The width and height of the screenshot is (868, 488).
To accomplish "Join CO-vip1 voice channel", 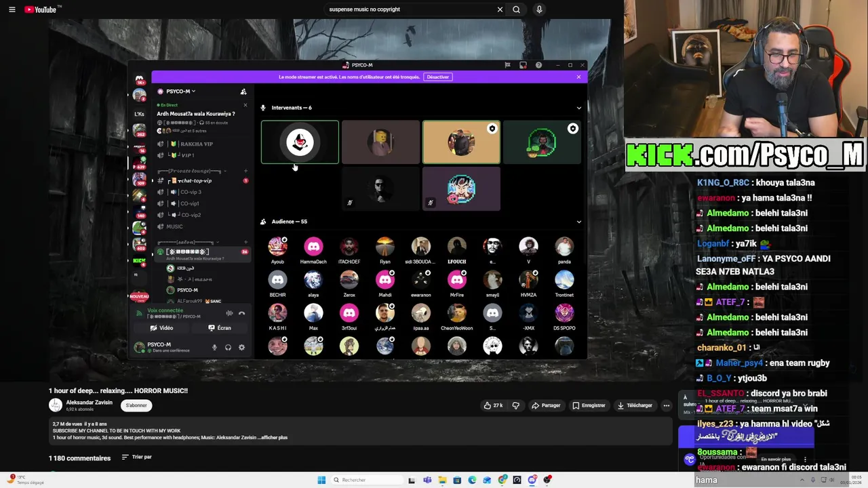I will click(190, 203).
